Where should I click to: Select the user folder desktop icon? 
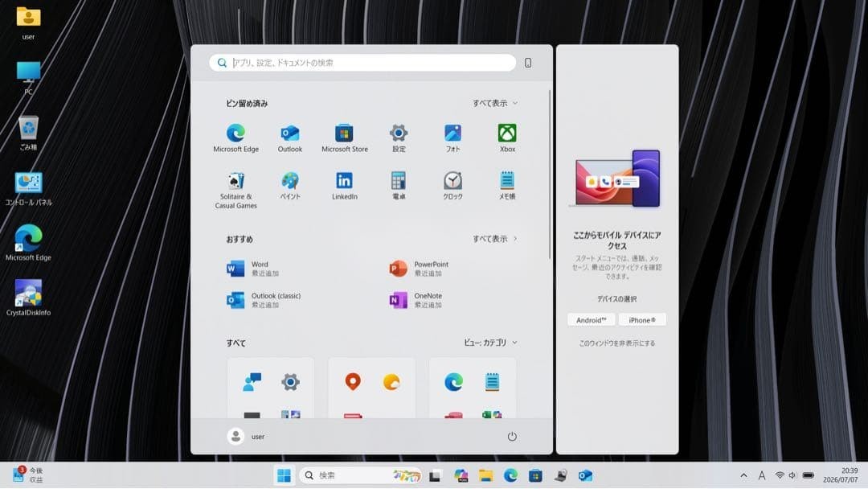pos(28,23)
